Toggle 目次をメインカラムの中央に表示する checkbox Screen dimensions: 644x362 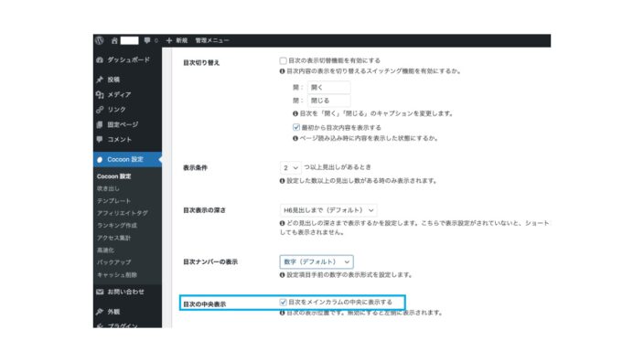[283, 302]
